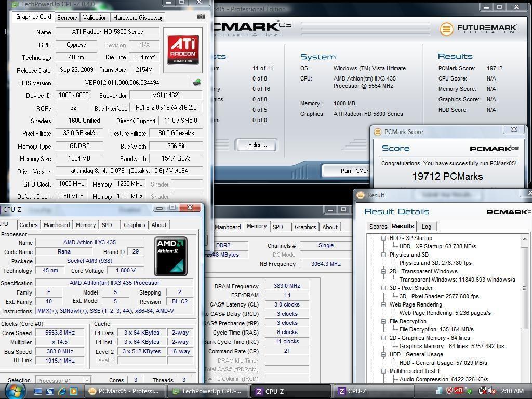Image resolution: width=532 pixels, height=399 pixels.
Task: Click the Result window orange title icon
Action: (x=361, y=195)
